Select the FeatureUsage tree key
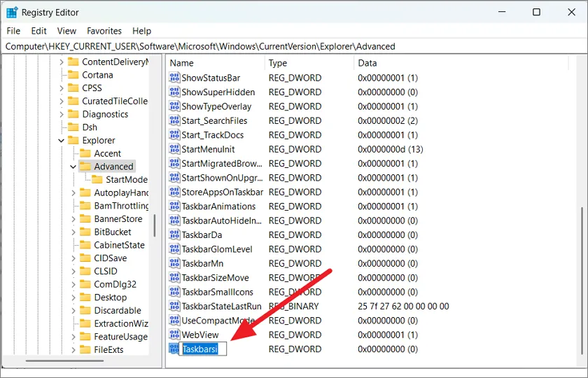588x378 pixels. [x=120, y=337]
